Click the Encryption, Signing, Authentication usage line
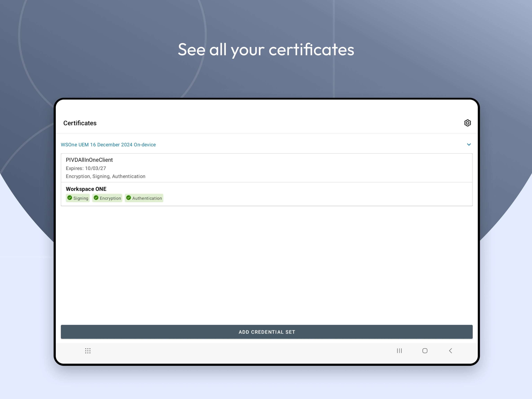Screen dimensions: 532x399 tap(106, 176)
